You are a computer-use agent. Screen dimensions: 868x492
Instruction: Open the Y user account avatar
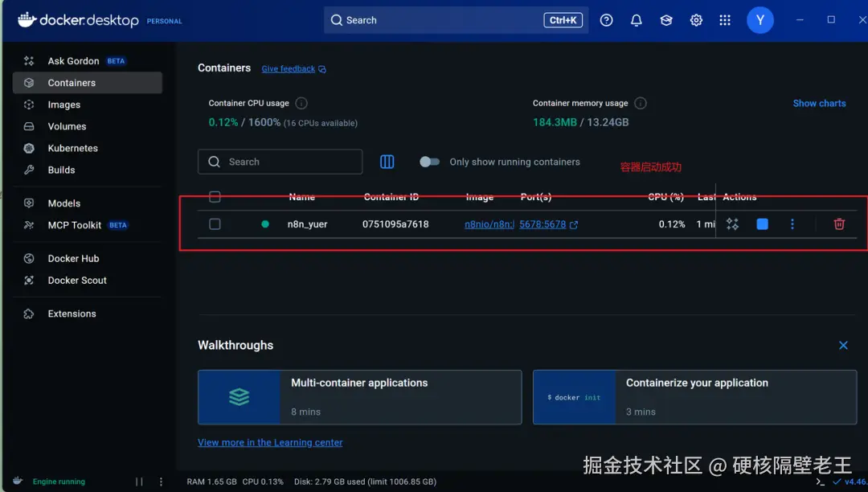click(760, 20)
